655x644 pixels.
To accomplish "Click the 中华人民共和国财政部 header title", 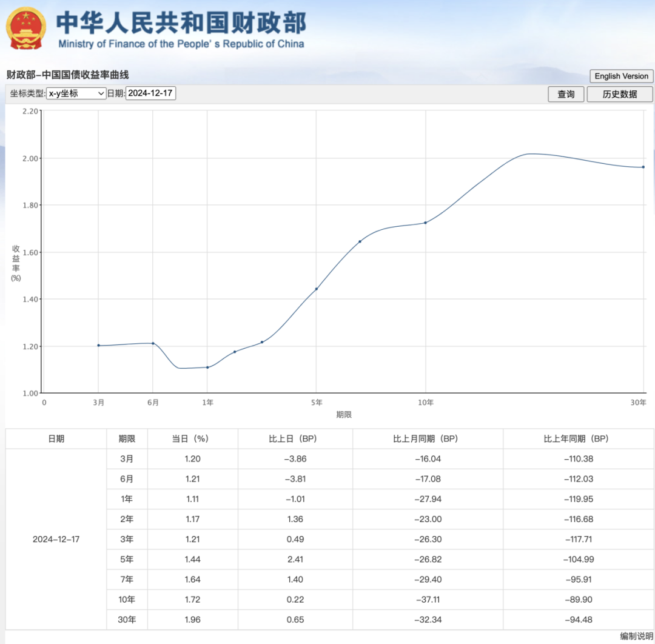I will pyautogui.click(x=181, y=22).
